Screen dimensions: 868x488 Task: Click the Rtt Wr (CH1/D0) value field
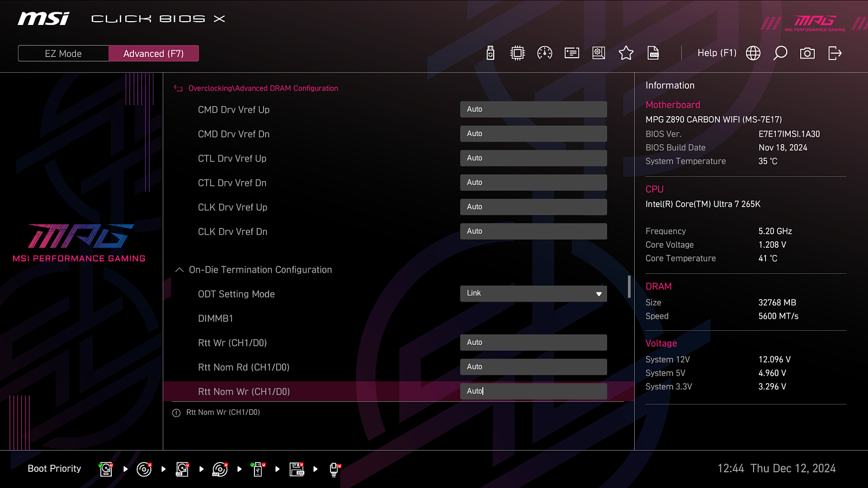coord(533,343)
